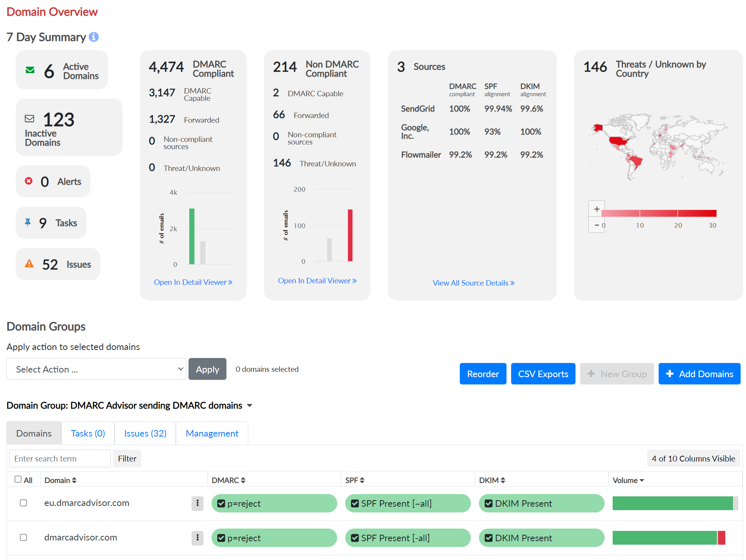The width and height of the screenshot is (746, 560).
Task: Click the blue Tasks pin icon
Action: click(x=28, y=222)
